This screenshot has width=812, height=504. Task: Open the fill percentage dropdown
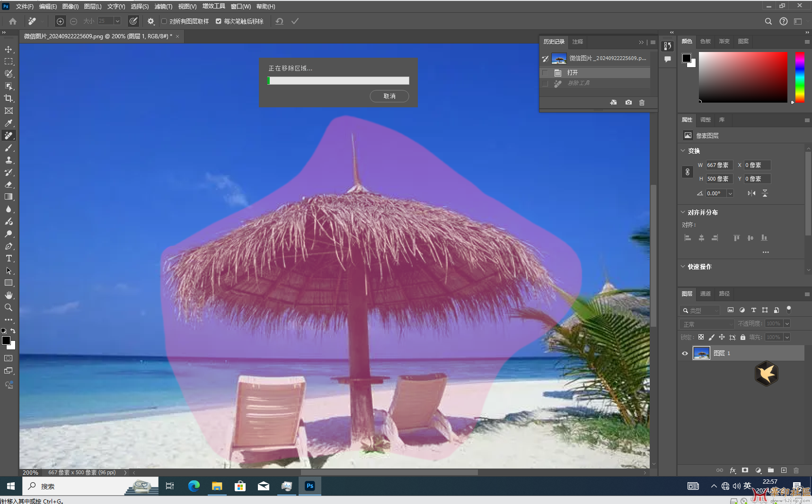point(787,337)
